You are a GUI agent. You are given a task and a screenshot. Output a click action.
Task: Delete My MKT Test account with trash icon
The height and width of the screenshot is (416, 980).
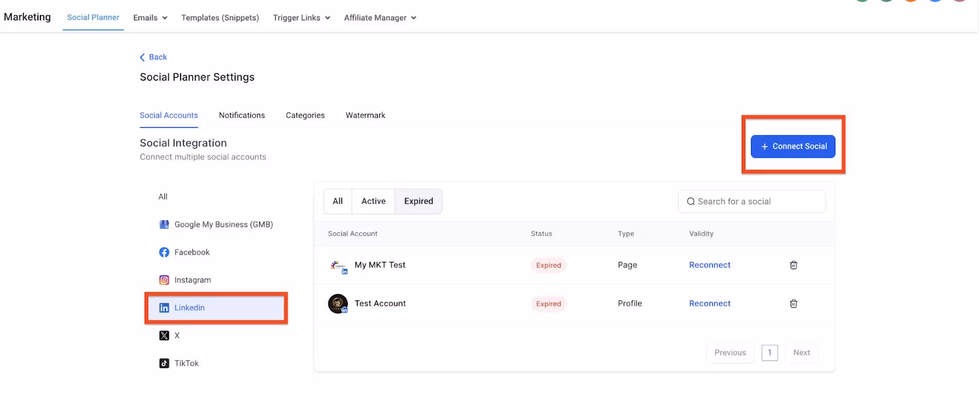pyautogui.click(x=794, y=265)
